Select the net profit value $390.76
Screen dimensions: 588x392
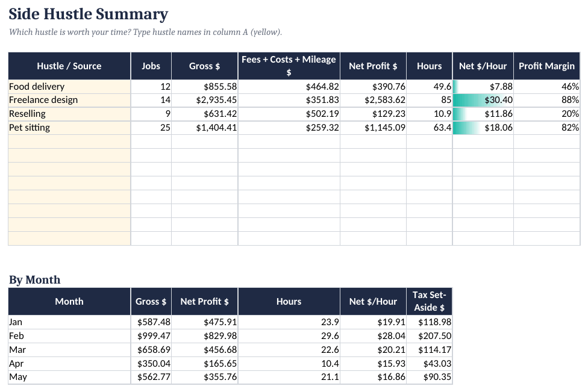[x=373, y=87]
